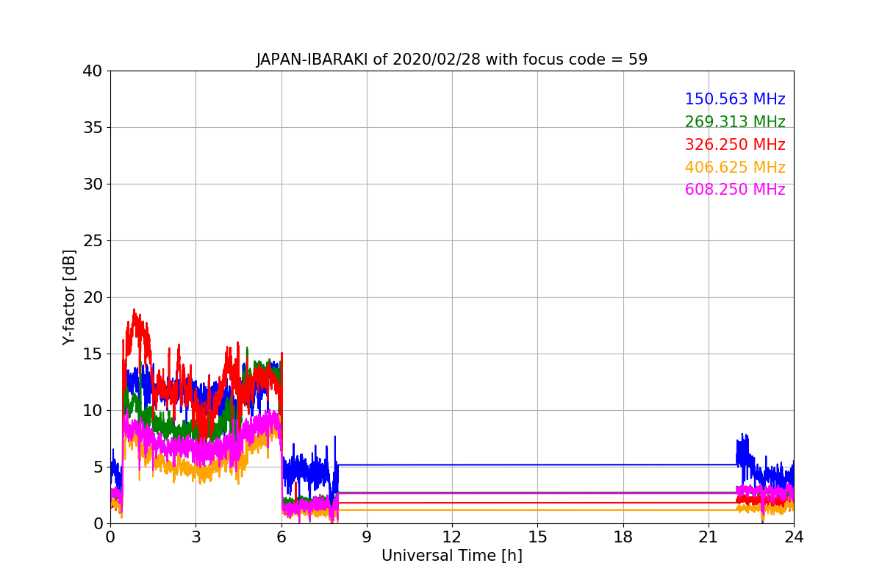Click the 25 tick on the Y axis
Image resolution: width=882 pixels, height=588 pixels.
93,241
